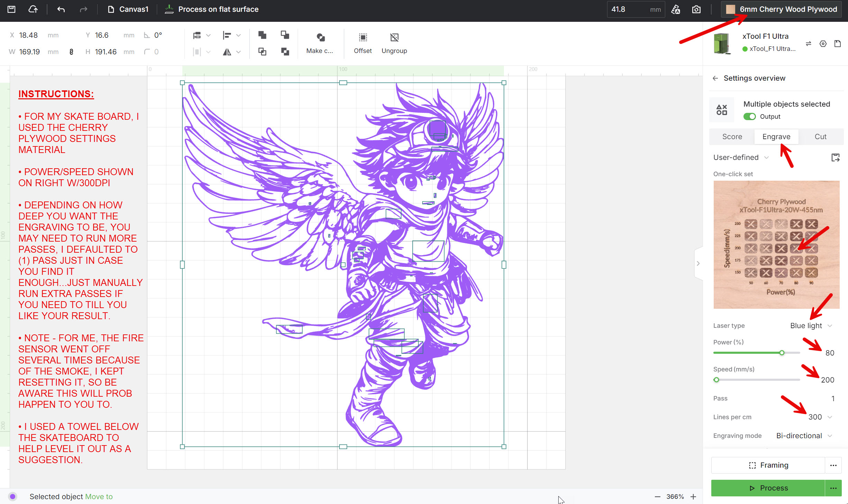848x504 pixels.
Task: Switch to the Score tab
Action: pyautogui.click(x=732, y=137)
